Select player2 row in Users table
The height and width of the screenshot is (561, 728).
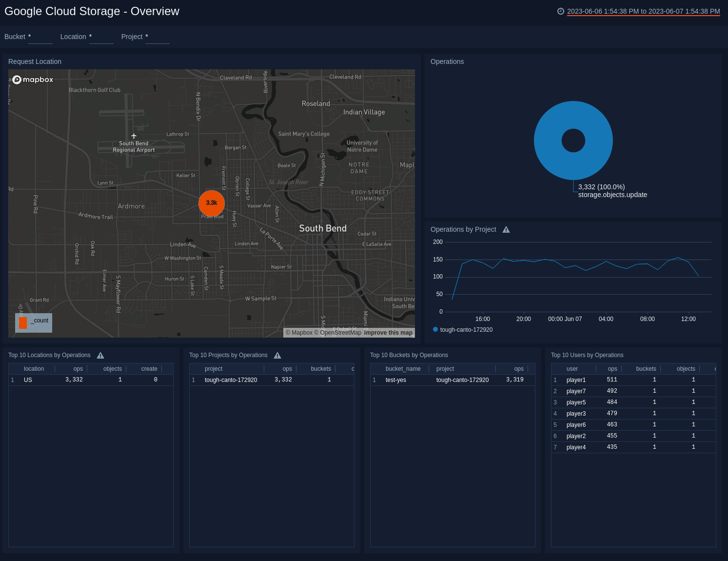[633, 436]
